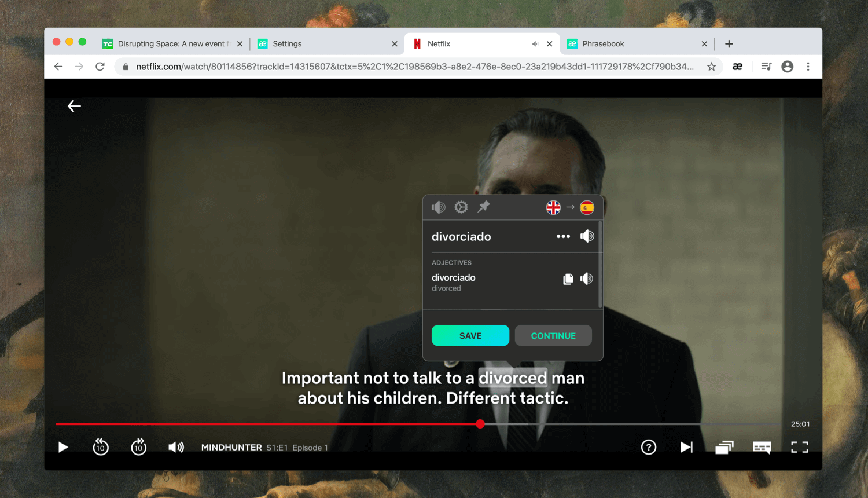This screenshot has height=498, width=868.
Task: Expand more translations via the ellipsis
Action: pyautogui.click(x=562, y=236)
